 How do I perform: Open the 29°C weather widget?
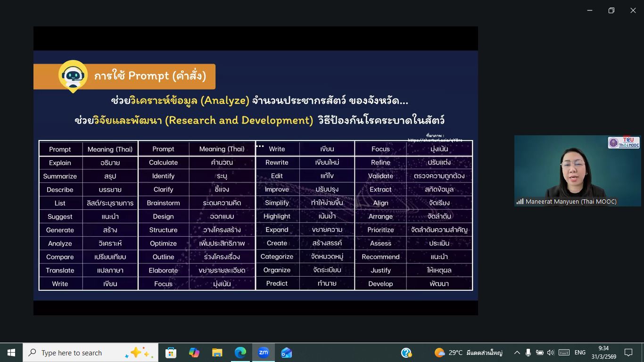click(x=468, y=353)
